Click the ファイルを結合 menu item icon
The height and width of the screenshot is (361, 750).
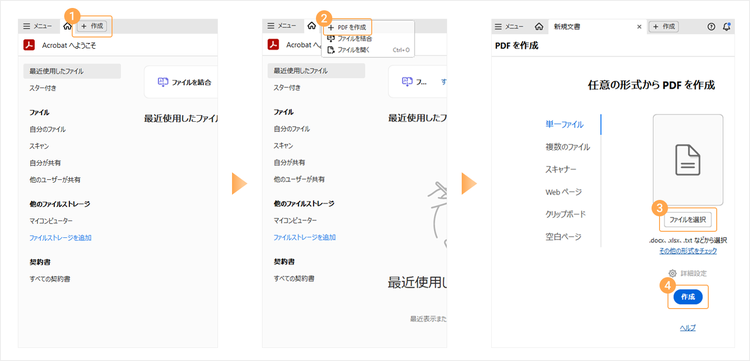point(331,39)
